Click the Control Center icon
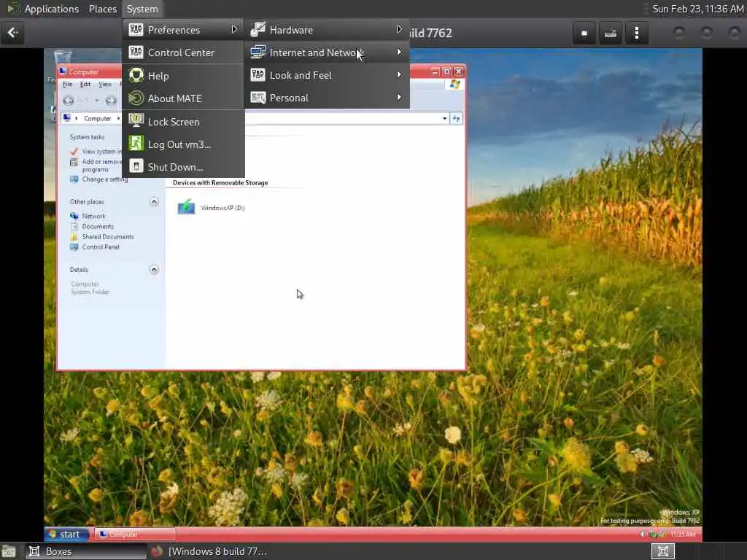 [x=136, y=52]
